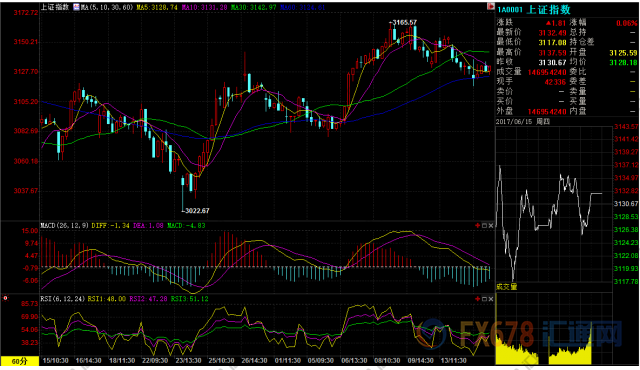Screen dimensions: 640x370
Task: Click the DIFF:-1.34 value
Action: [x=111, y=226]
